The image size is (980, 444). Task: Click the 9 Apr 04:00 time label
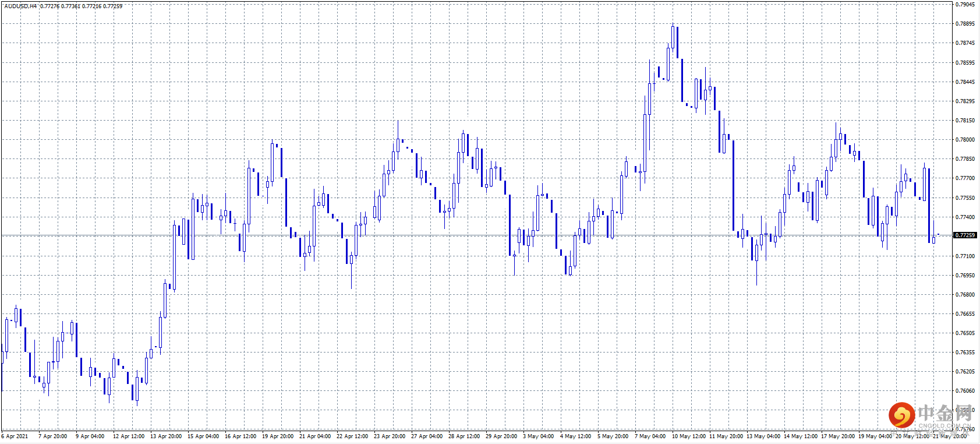tap(90, 436)
